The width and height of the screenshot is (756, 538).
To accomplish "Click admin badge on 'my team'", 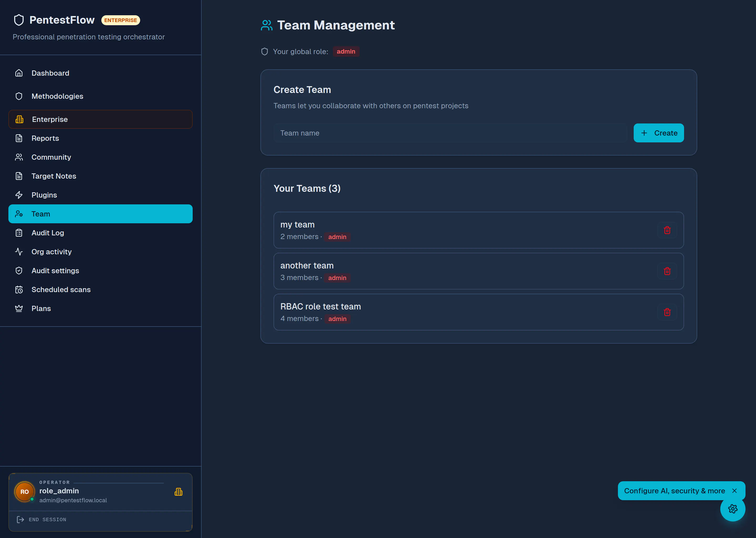I will tap(337, 237).
